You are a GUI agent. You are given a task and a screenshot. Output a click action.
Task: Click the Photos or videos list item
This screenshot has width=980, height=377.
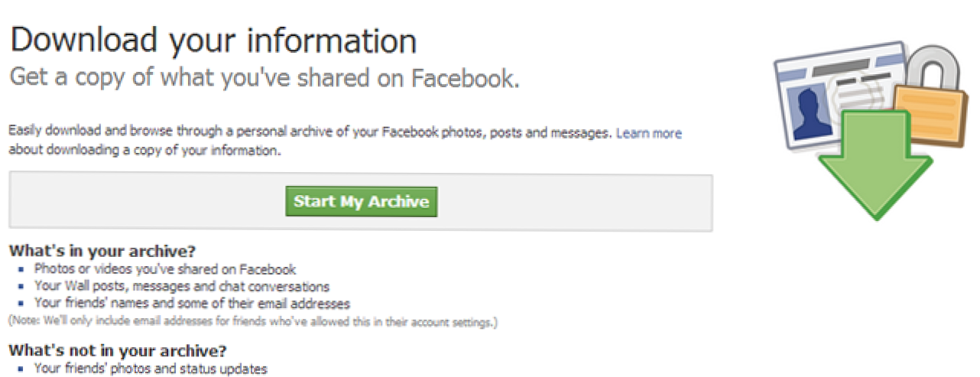pyautogui.click(x=165, y=269)
